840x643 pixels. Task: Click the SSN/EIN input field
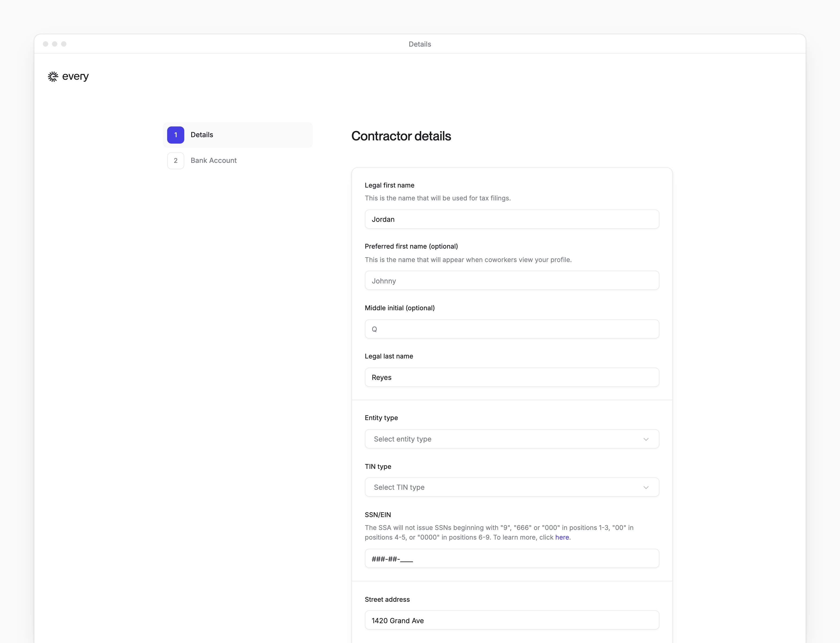(x=512, y=559)
